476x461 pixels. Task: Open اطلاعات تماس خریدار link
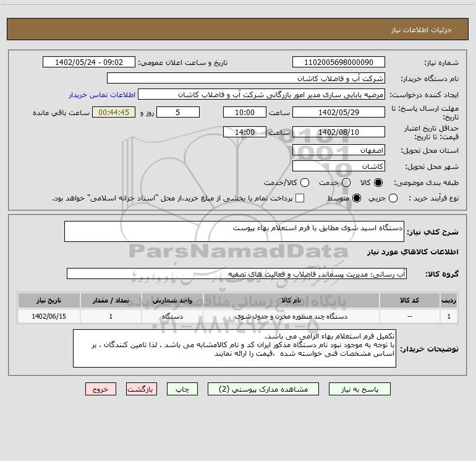(102, 95)
